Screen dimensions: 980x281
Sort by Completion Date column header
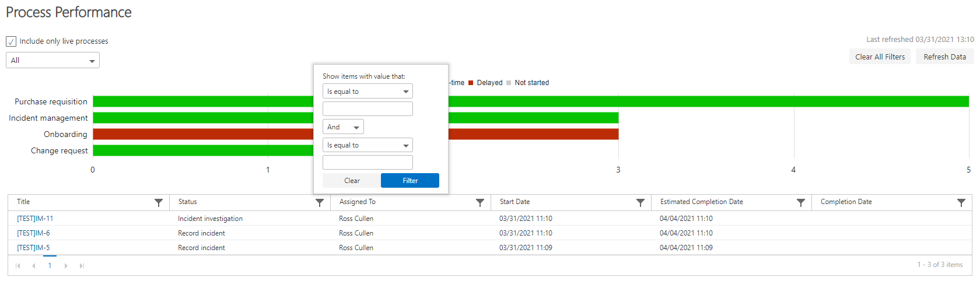point(846,202)
